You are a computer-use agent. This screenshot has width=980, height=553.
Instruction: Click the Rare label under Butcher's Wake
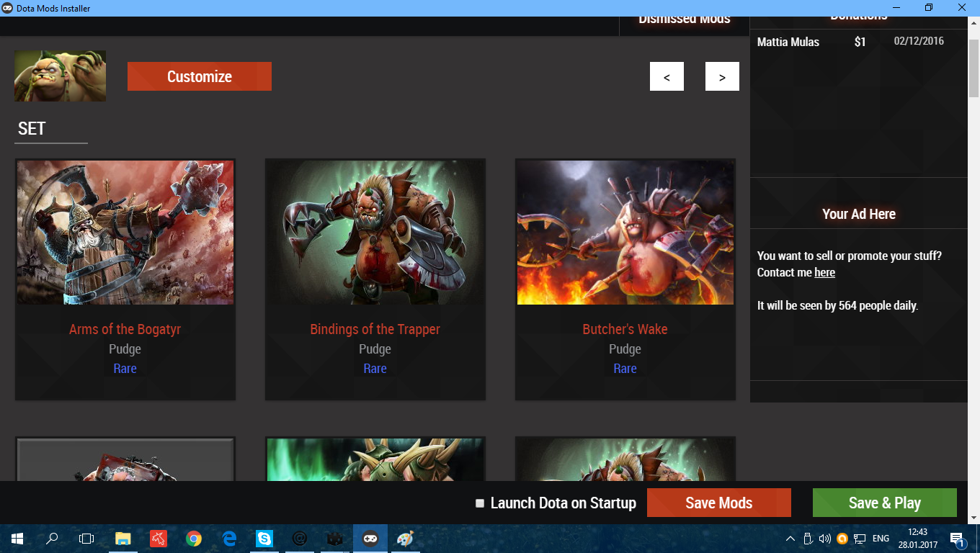pos(625,368)
